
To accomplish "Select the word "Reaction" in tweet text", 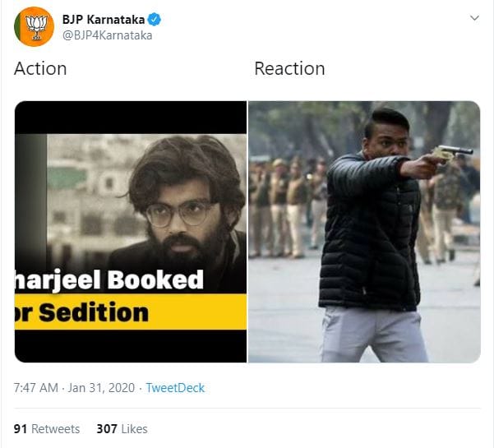I will 289,69.
